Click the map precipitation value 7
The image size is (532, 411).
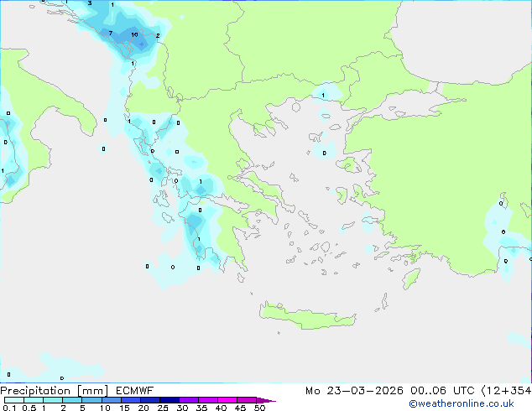(111, 34)
